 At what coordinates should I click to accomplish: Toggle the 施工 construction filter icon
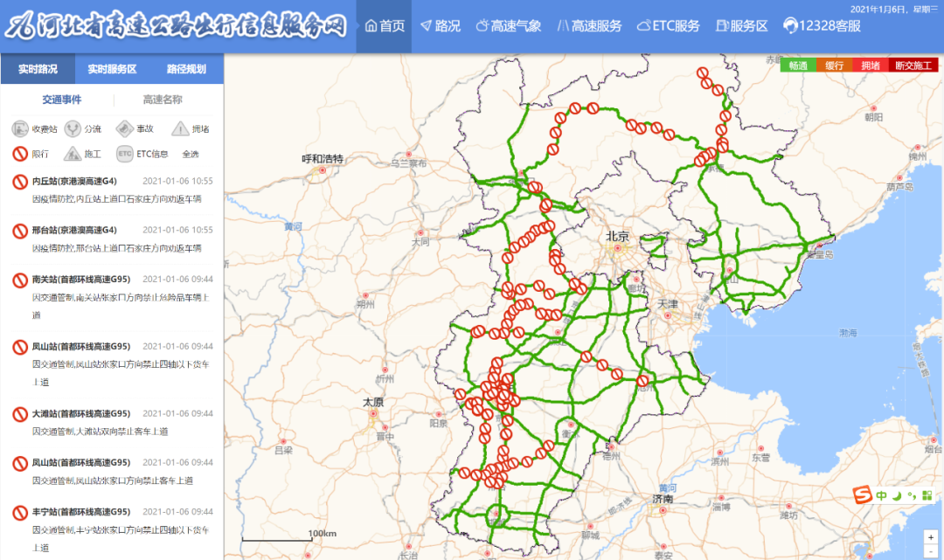73,154
